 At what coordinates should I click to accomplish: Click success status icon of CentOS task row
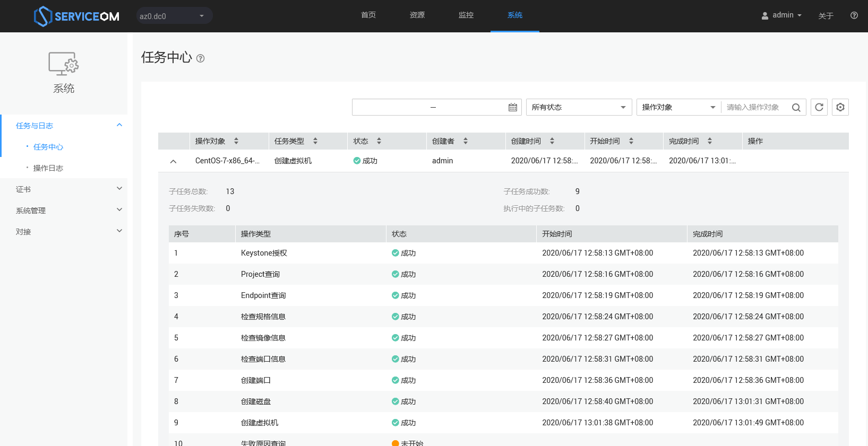tap(357, 161)
